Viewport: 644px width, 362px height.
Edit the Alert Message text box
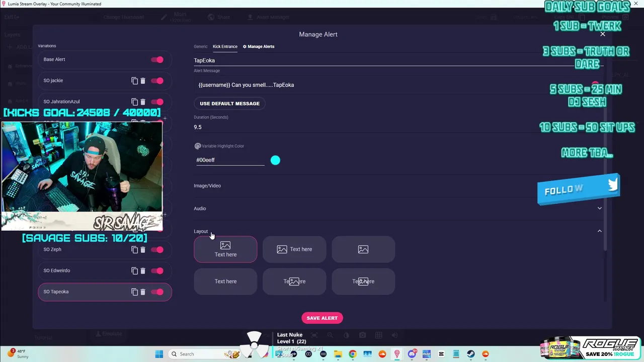coord(398,85)
